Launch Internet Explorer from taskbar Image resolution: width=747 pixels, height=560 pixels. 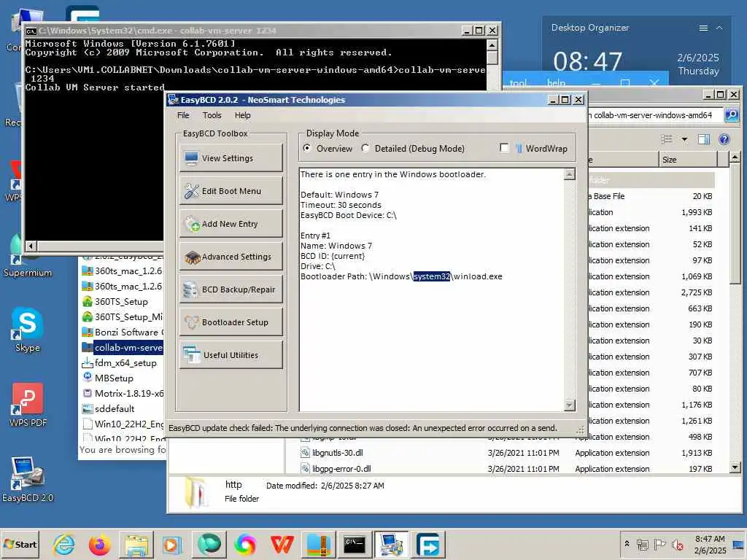point(64,544)
